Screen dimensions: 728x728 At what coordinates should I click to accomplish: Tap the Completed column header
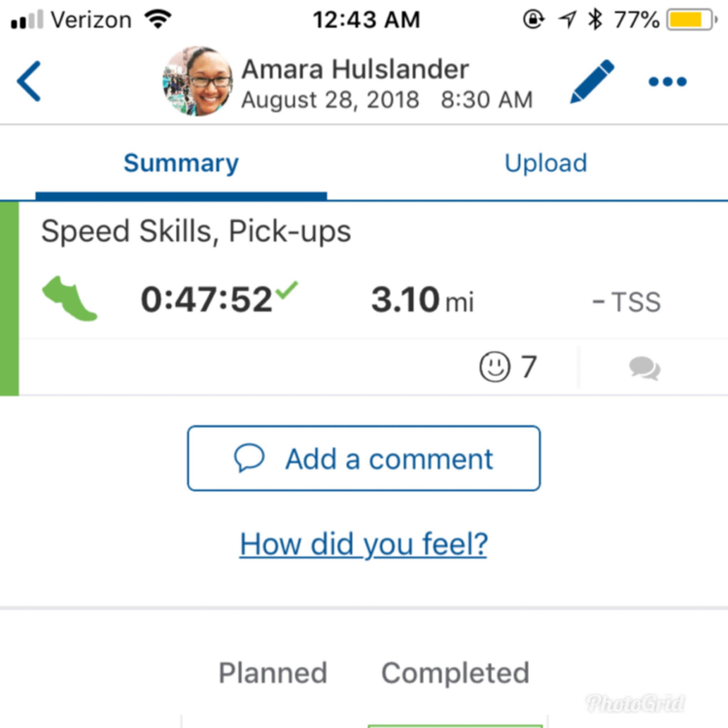(x=455, y=673)
